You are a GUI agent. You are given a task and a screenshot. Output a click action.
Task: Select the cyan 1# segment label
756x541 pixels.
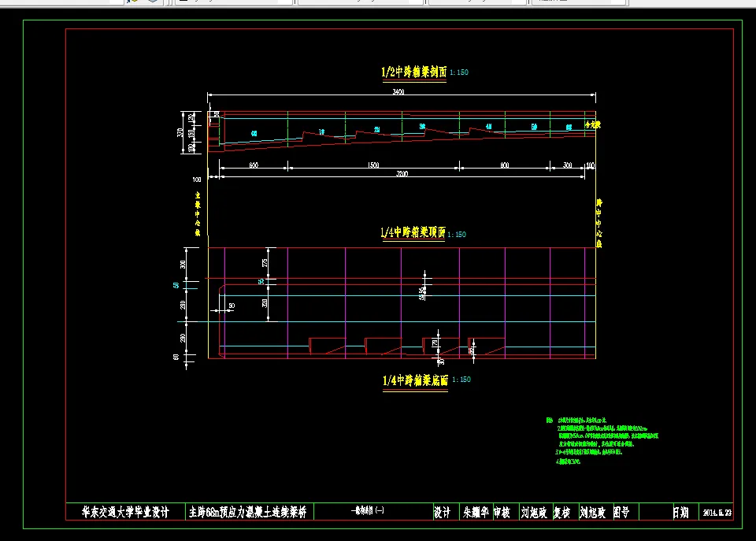coord(321,132)
